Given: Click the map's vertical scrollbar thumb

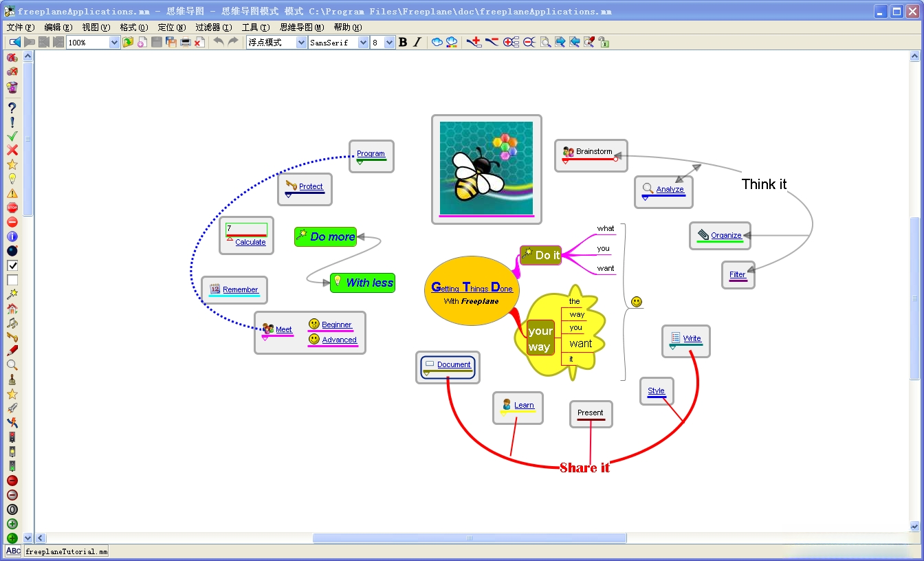Looking at the screenshot, I should point(914,298).
